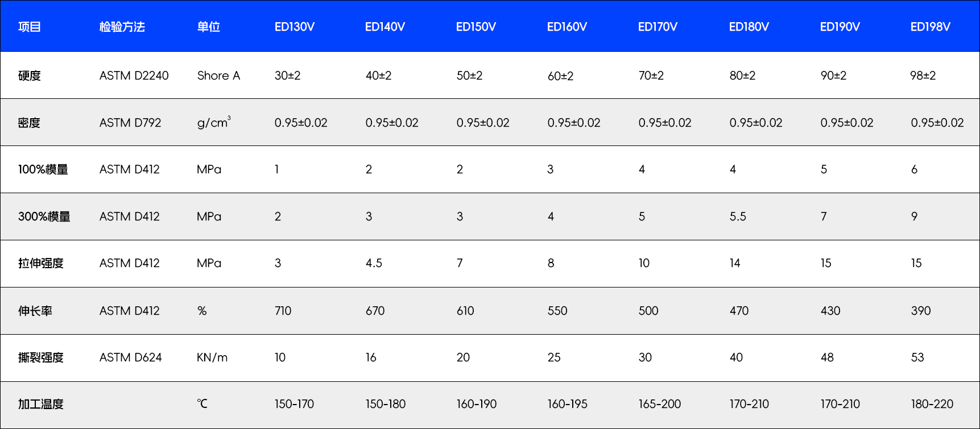Screen dimensions: 980x429
Task: Click the 180-220 processing temperature value
Action: point(932,404)
